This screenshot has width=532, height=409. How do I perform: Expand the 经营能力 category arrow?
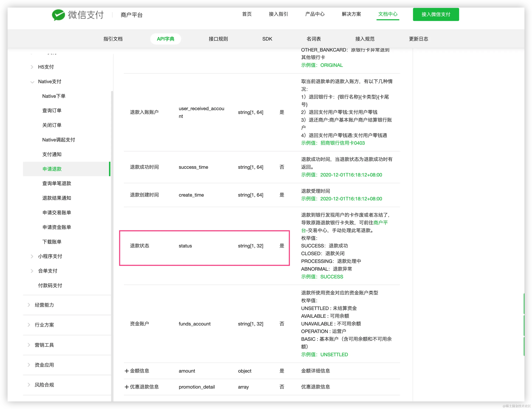click(x=29, y=305)
